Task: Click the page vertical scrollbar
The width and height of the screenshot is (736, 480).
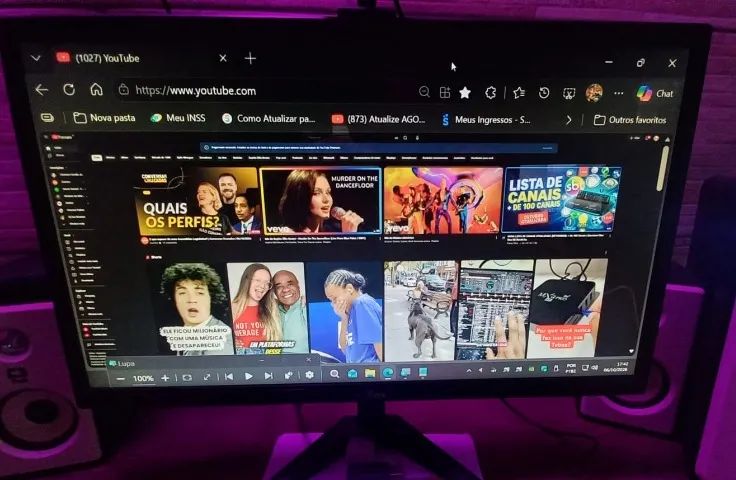Action: click(663, 168)
